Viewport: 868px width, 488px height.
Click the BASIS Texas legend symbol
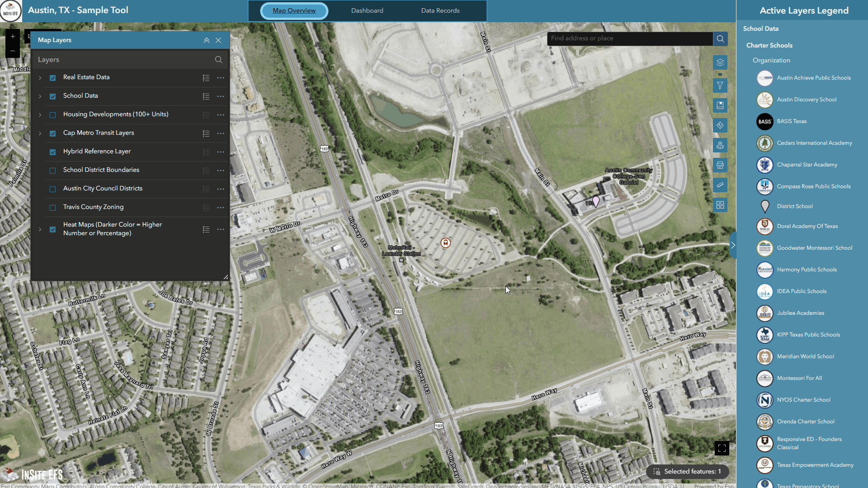click(x=765, y=121)
